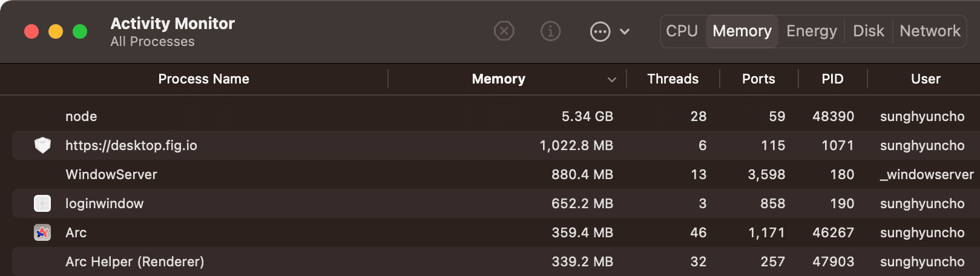Click the fig.io shield icon
The height and width of the screenshot is (276, 980).
click(x=42, y=145)
